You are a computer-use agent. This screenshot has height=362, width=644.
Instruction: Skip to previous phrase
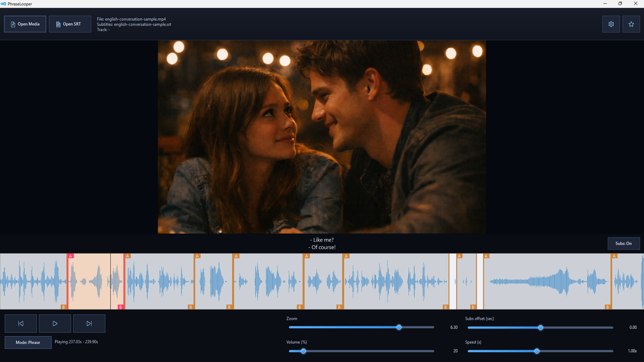tap(21, 323)
